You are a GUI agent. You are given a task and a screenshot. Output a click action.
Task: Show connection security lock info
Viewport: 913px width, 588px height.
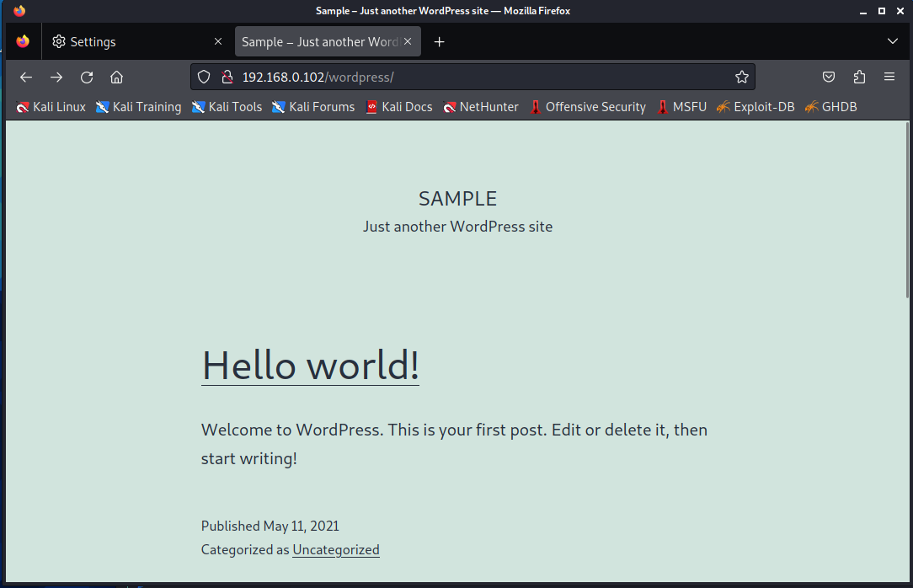(226, 78)
